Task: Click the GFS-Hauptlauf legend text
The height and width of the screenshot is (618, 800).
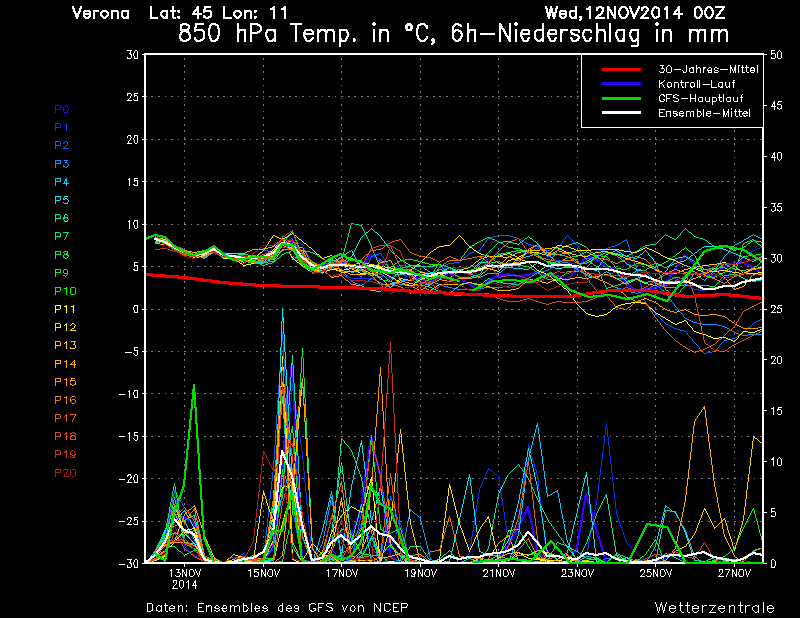Action: [x=701, y=98]
